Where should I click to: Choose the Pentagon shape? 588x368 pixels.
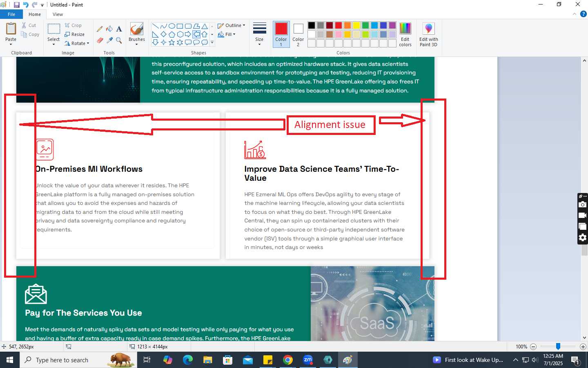[171, 34]
